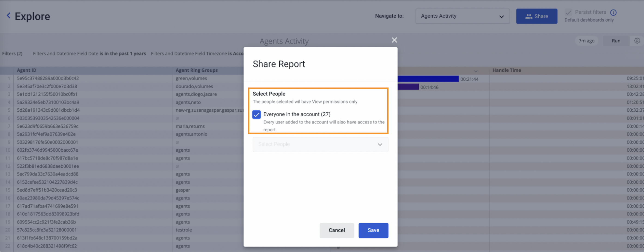Screen dimensions: 644x252
Task: Close the Share Report dialog with X
Action: coord(394,40)
